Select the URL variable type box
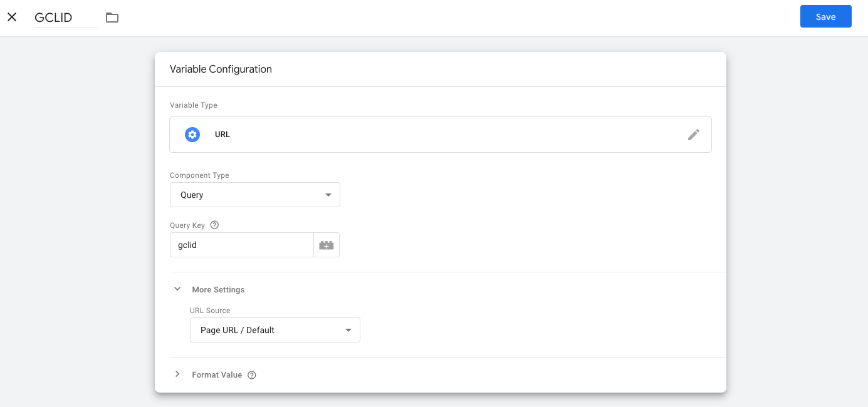Image resolution: width=868 pixels, height=407 pixels. click(x=441, y=135)
